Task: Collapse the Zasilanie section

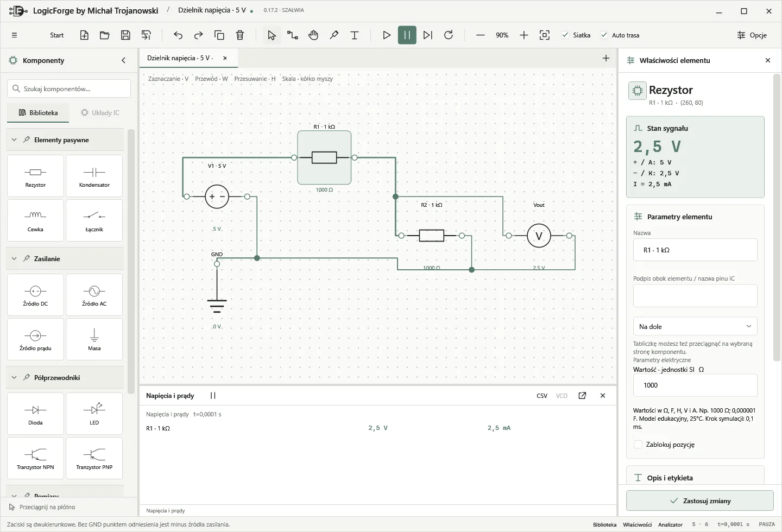Action: [x=14, y=259]
